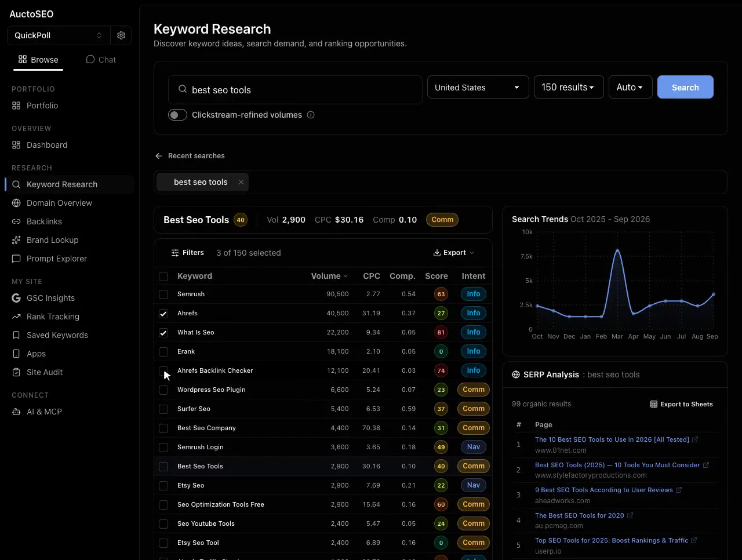Image resolution: width=742 pixels, height=560 pixels.
Task: Open external link icon for userp.io result
Action: (694, 540)
